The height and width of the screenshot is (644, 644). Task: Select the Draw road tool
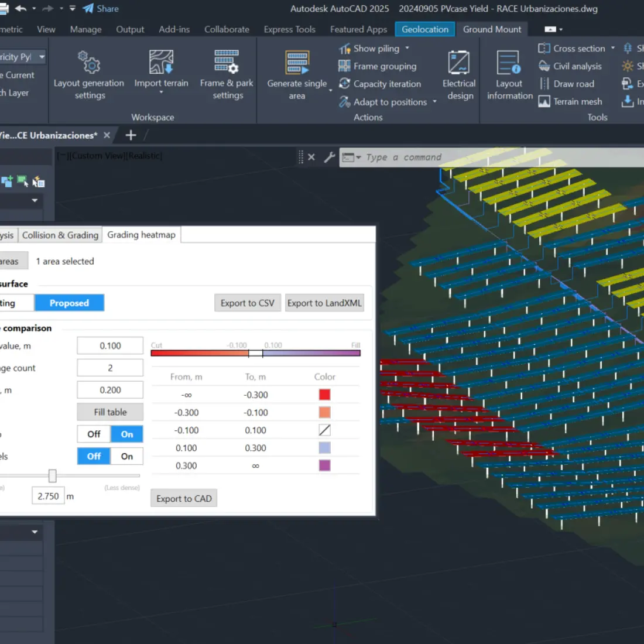tap(566, 84)
